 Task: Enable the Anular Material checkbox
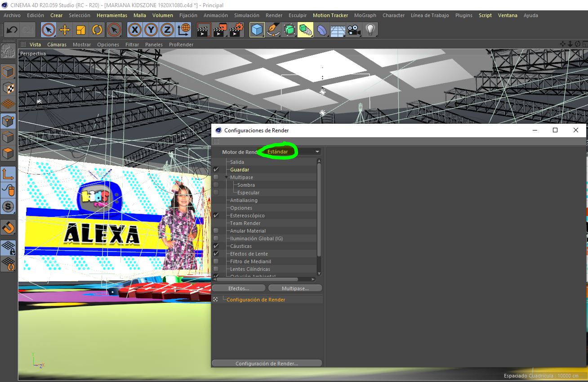point(216,231)
